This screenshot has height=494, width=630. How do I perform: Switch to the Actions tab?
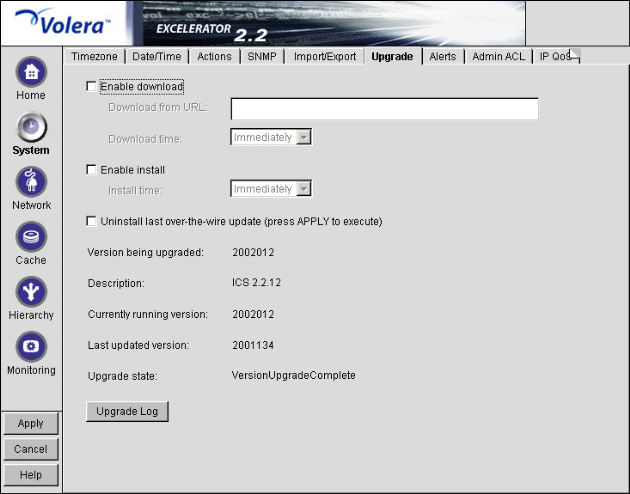(215, 56)
